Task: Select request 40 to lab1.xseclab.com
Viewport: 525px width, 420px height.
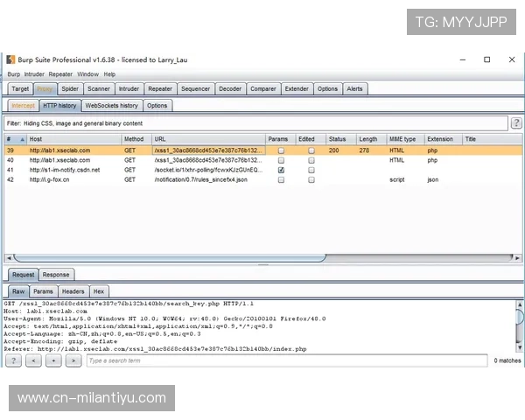Action: 59,160
